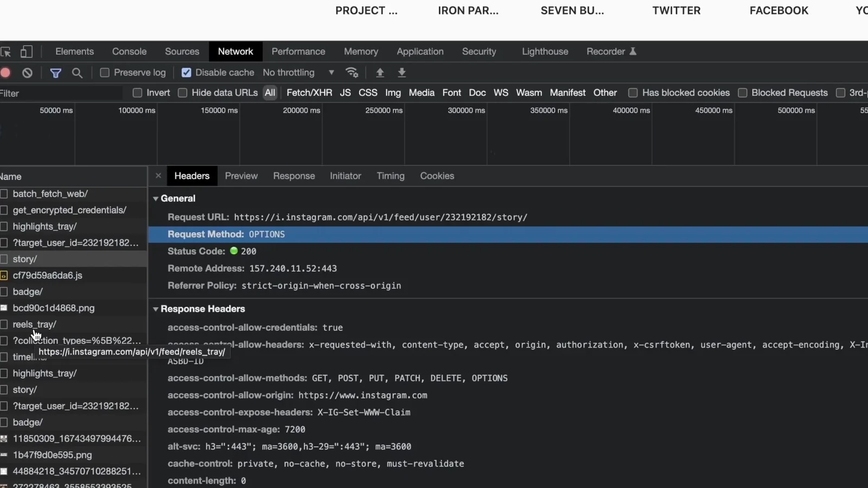Viewport: 868px width, 488px height.
Task: Click the import HAR upload icon
Action: [x=380, y=73]
